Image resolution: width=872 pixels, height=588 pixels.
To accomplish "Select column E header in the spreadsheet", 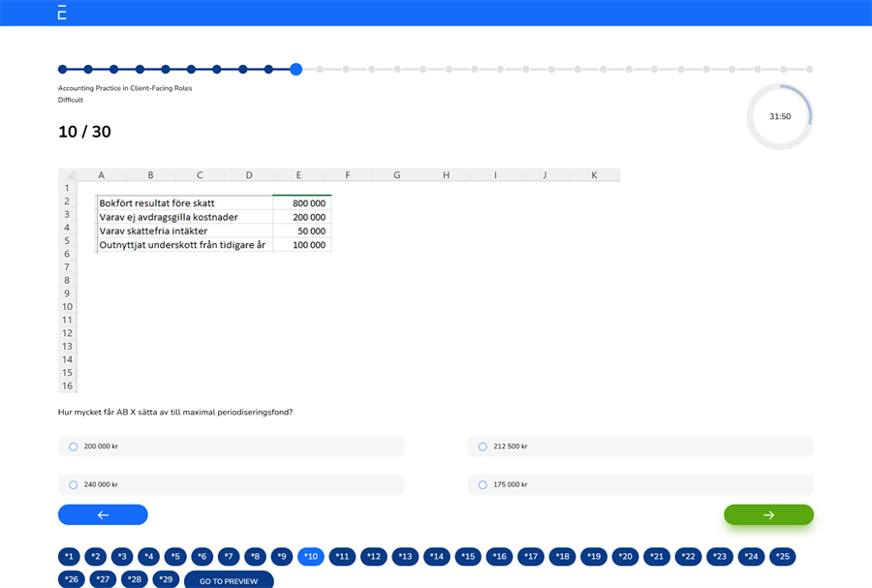I will coord(298,174).
